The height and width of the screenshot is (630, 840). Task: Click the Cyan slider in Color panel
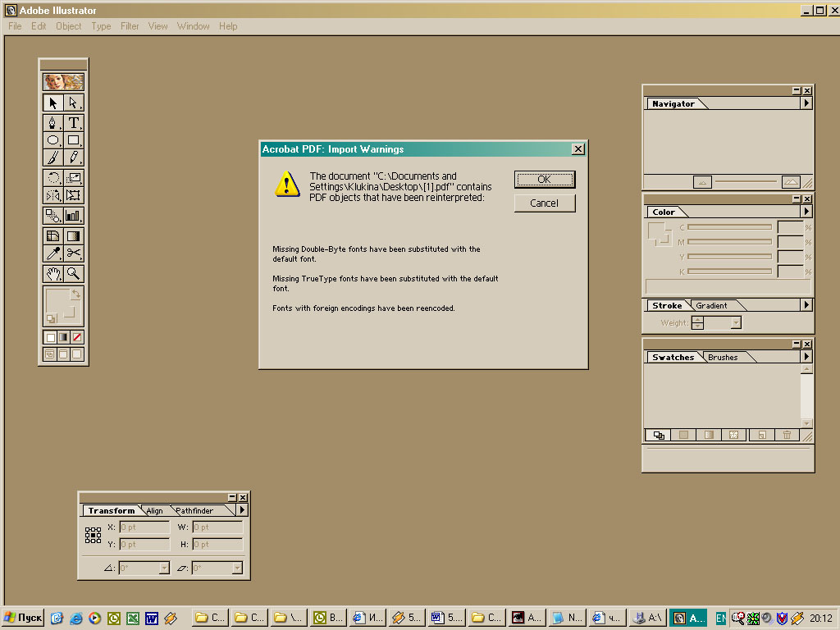pos(729,227)
